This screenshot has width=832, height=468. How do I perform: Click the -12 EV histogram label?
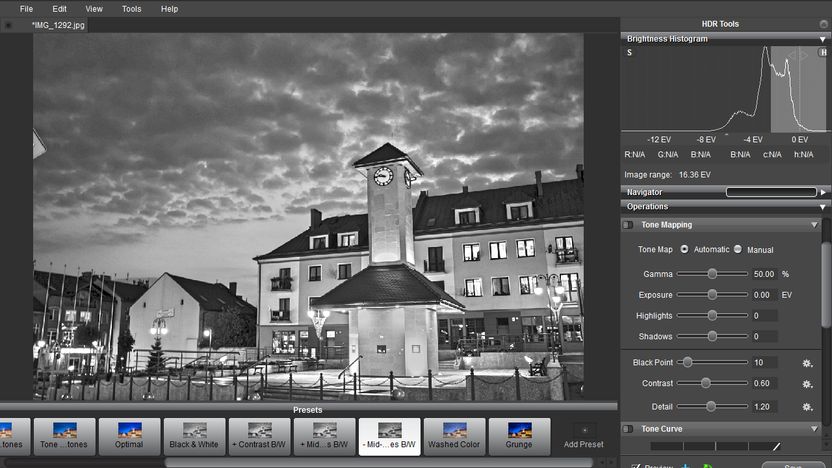pos(659,140)
